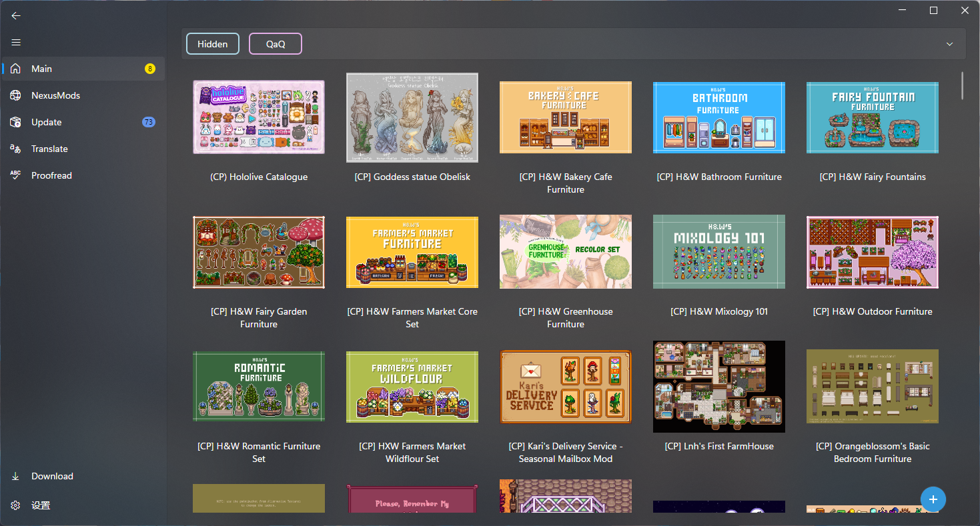Click the Main home icon
The width and height of the screenshot is (980, 526).
point(16,69)
